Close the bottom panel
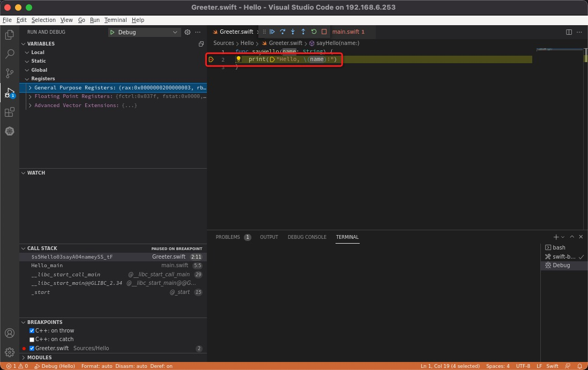This screenshot has width=588, height=370. [x=581, y=237]
